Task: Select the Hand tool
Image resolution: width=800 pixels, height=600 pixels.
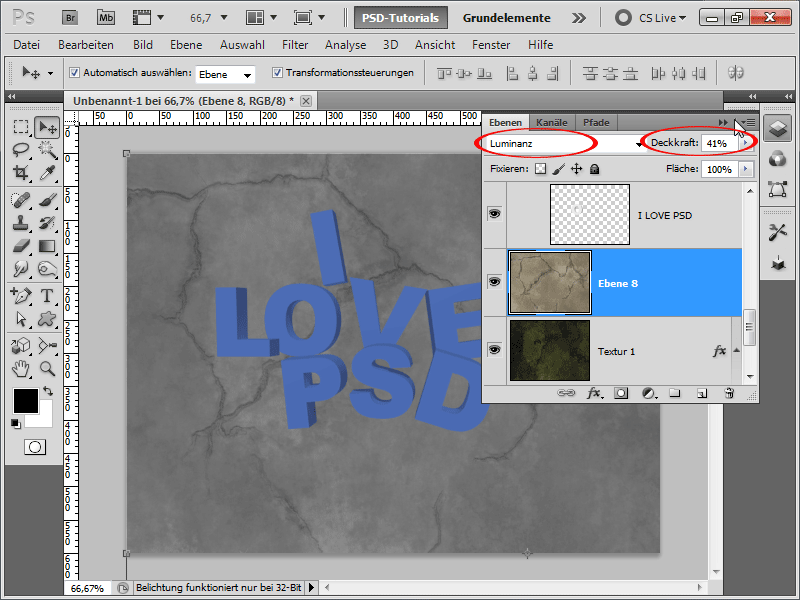Action: tap(21, 368)
